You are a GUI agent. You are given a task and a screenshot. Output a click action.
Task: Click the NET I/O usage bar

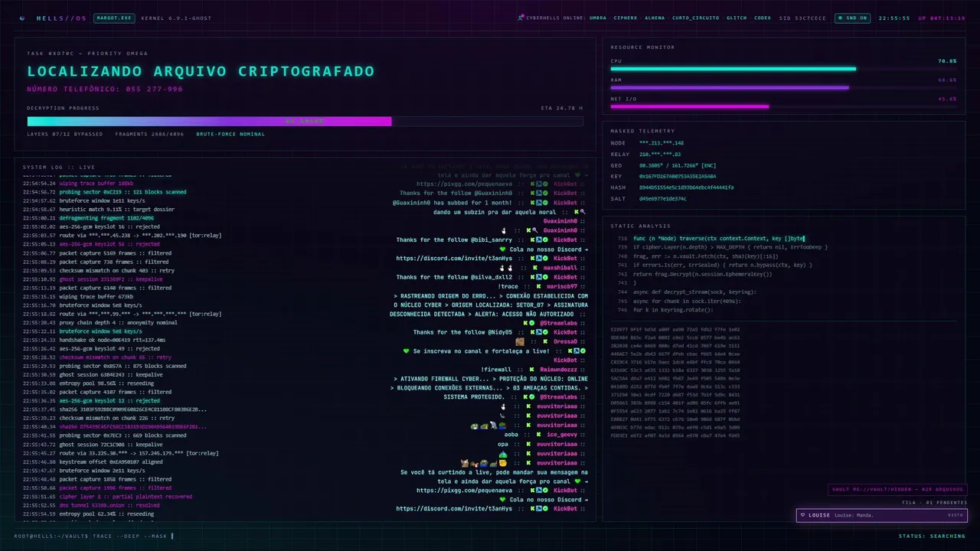(783, 106)
